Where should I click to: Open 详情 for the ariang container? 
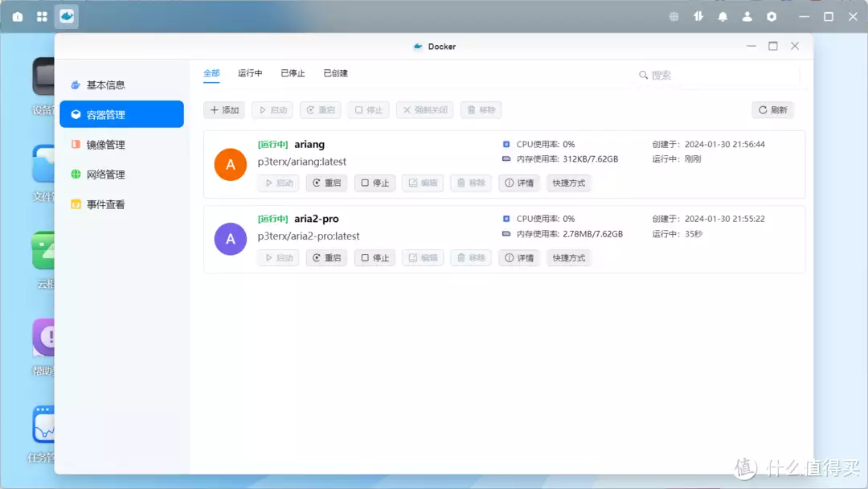519,183
